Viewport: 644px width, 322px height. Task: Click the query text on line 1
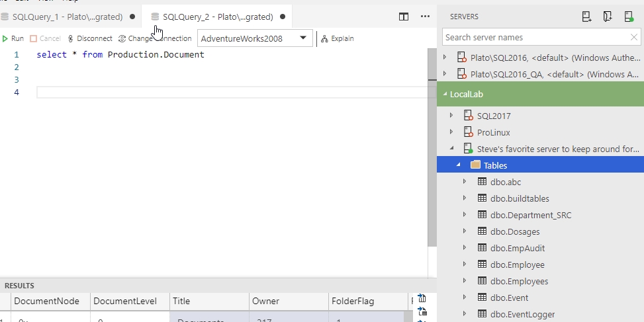tap(120, 55)
